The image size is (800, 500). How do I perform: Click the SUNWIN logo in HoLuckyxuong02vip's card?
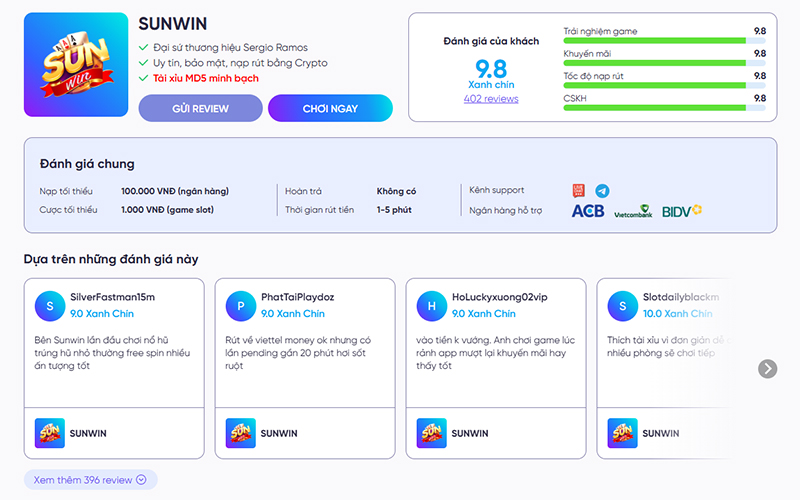coord(432,433)
